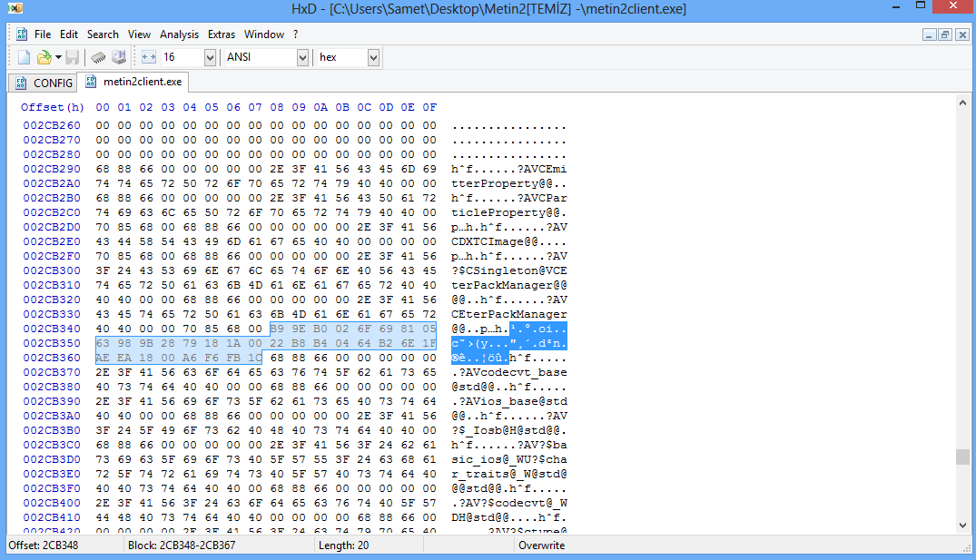Click the text 'sic_ios@_WU?$cha'

509,459
